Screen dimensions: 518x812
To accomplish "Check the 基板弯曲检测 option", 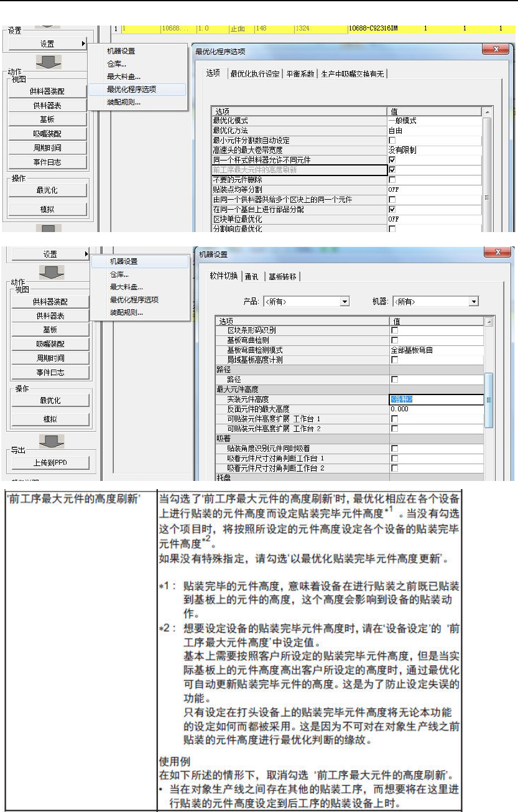I will (394, 340).
